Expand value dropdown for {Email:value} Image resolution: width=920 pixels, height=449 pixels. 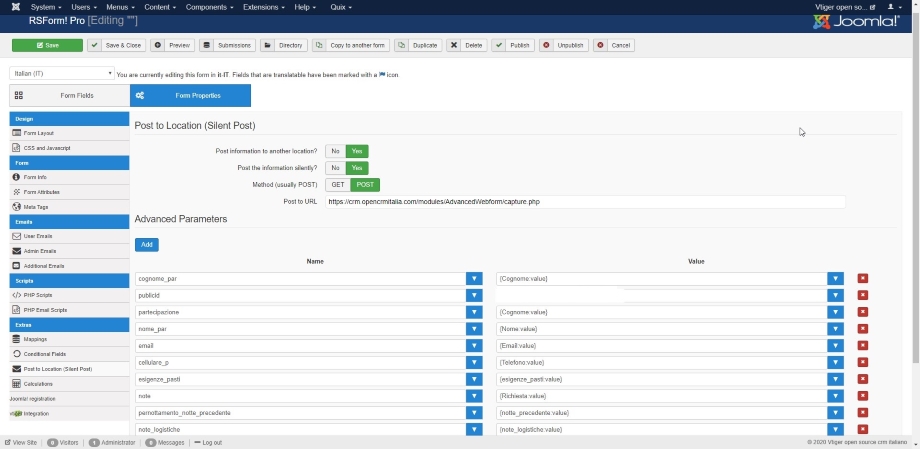(x=835, y=346)
